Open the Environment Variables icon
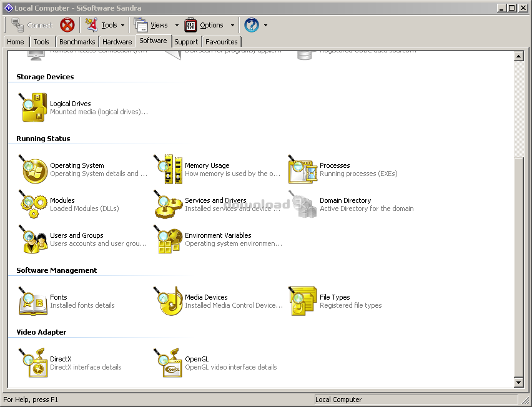This screenshot has height=407, width=532. point(167,239)
